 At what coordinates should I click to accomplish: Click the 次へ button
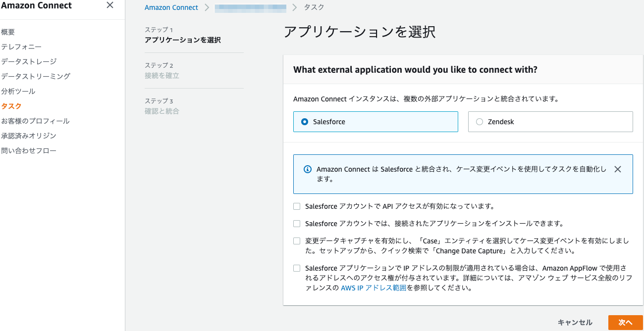pos(626,323)
